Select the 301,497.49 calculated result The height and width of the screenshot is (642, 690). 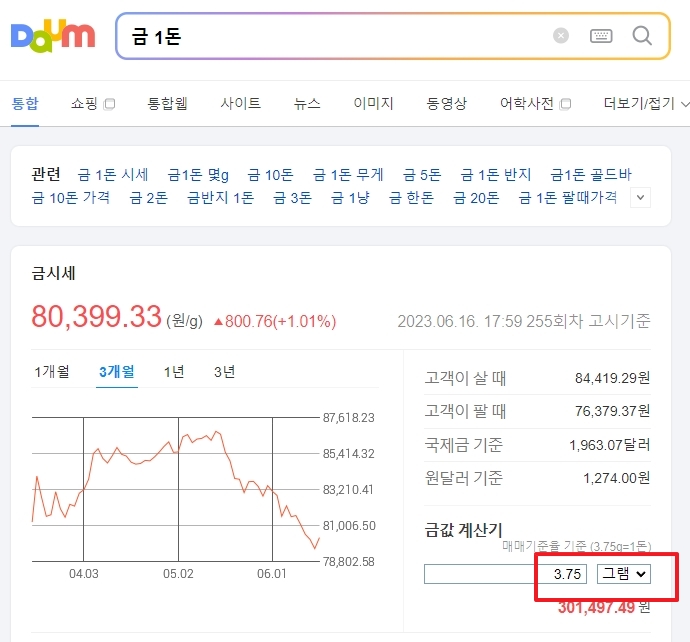click(x=596, y=608)
